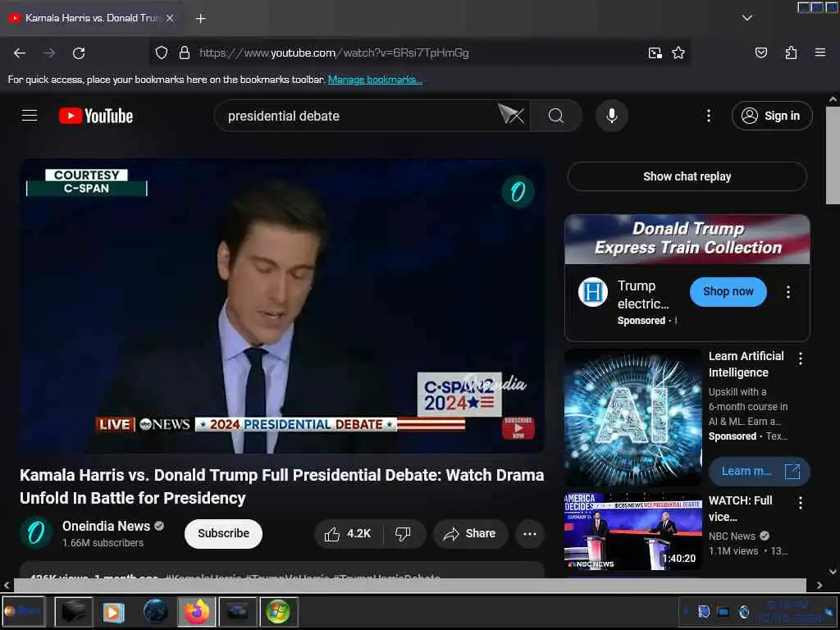Open NBC News vice presidential debate thumbnail
The height and width of the screenshot is (630, 840).
tap(633, 532)
